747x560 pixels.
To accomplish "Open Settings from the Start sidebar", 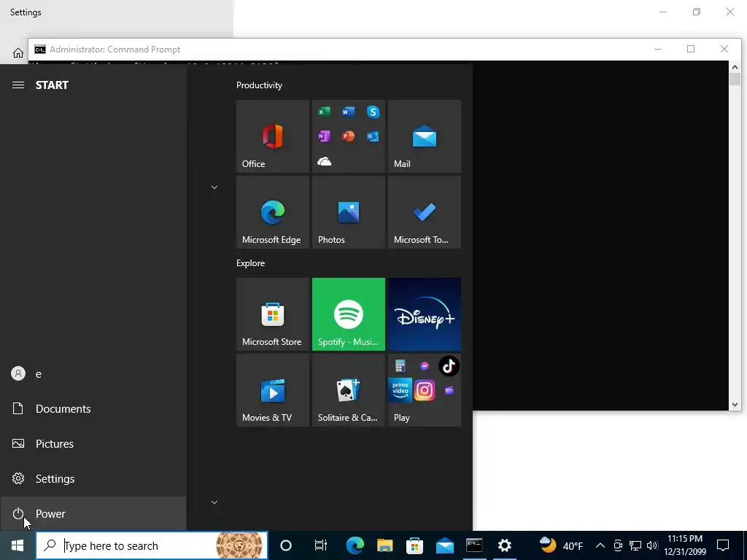I will point(93,478).
